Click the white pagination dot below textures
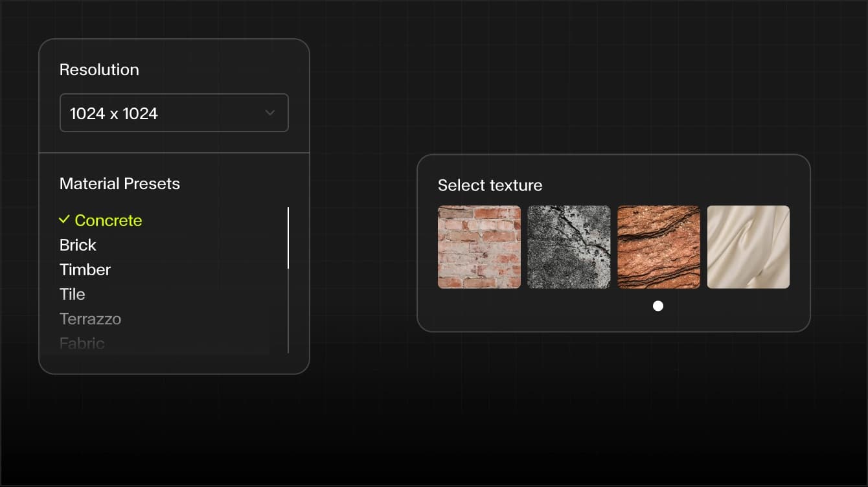 coord(658,306)
